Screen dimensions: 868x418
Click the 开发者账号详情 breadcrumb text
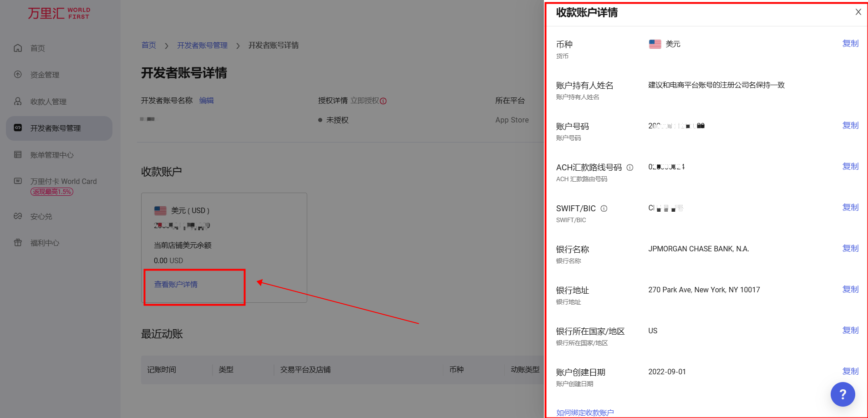pos(274,45)
